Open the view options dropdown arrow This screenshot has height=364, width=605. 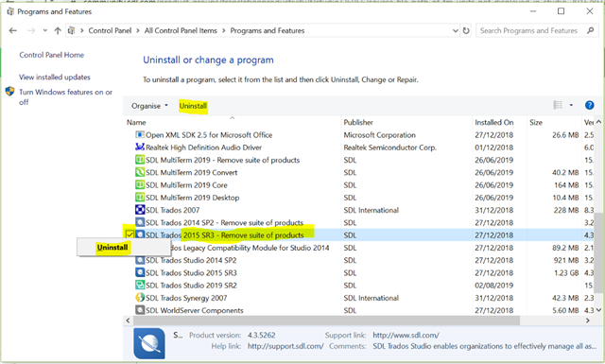point(571,105)
